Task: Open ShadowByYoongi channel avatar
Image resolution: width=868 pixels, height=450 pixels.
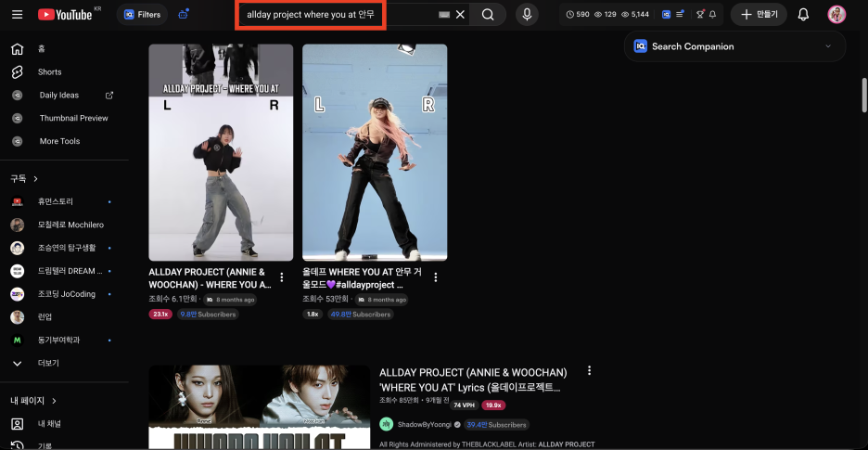Action: point(387,425)
